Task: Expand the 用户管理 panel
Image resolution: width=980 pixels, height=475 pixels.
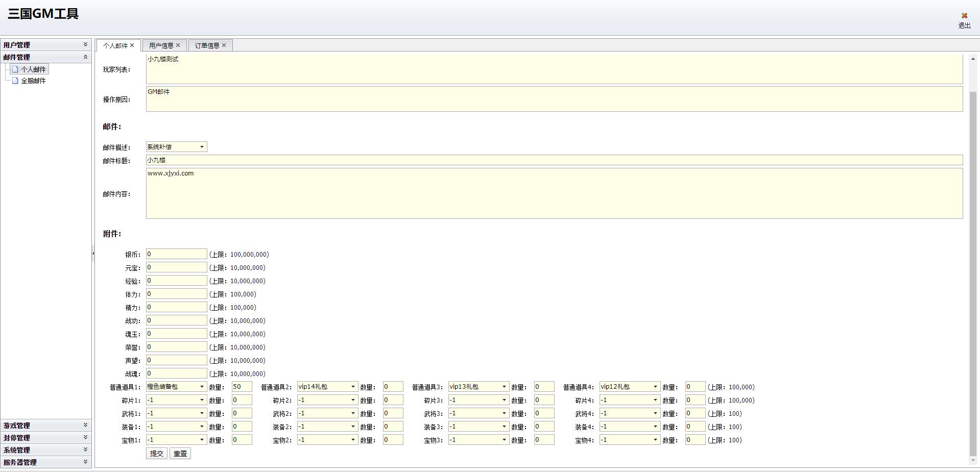Action: coord(85,45)
